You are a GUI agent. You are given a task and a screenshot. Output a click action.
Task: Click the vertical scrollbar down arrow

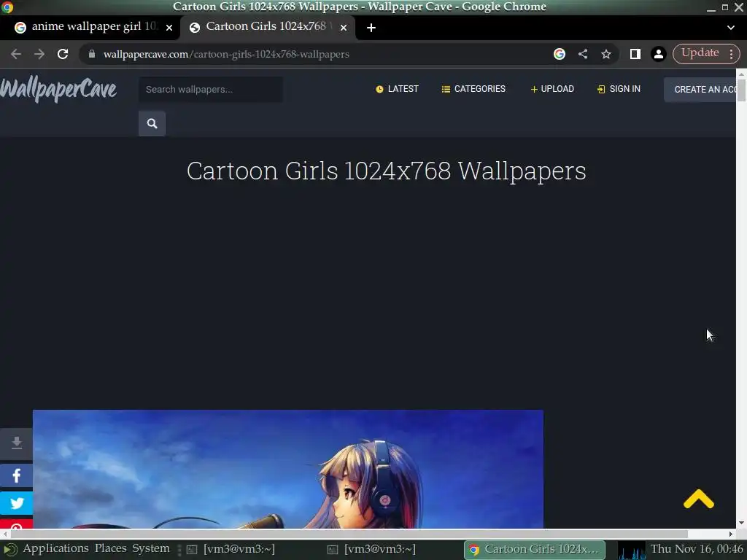tap(741, 523)
